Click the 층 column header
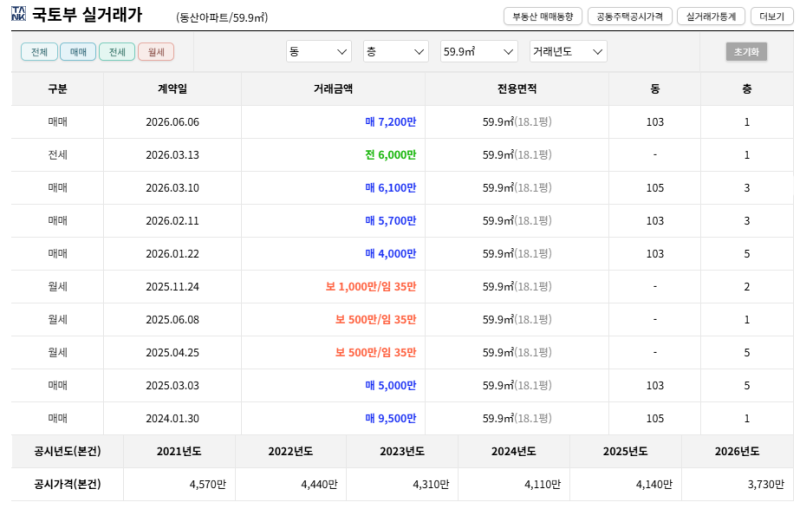The width and height of the screenshot is (800, 509). (747, 89)
